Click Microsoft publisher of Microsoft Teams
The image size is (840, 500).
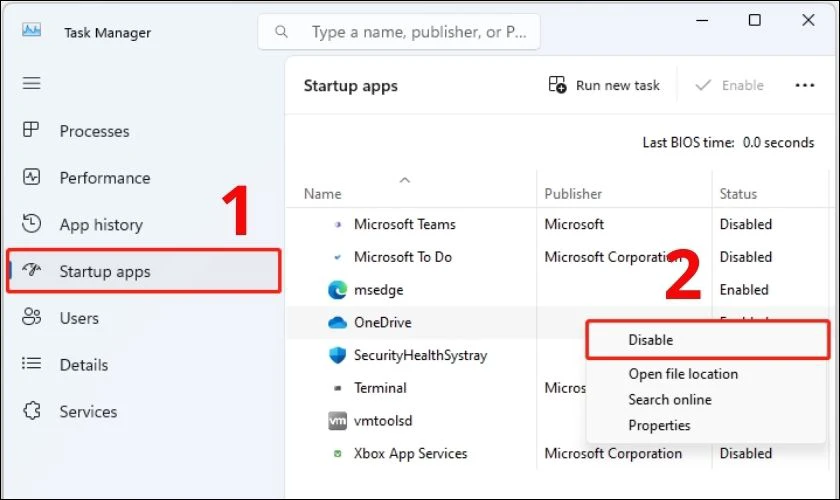(x=574, y=225)
